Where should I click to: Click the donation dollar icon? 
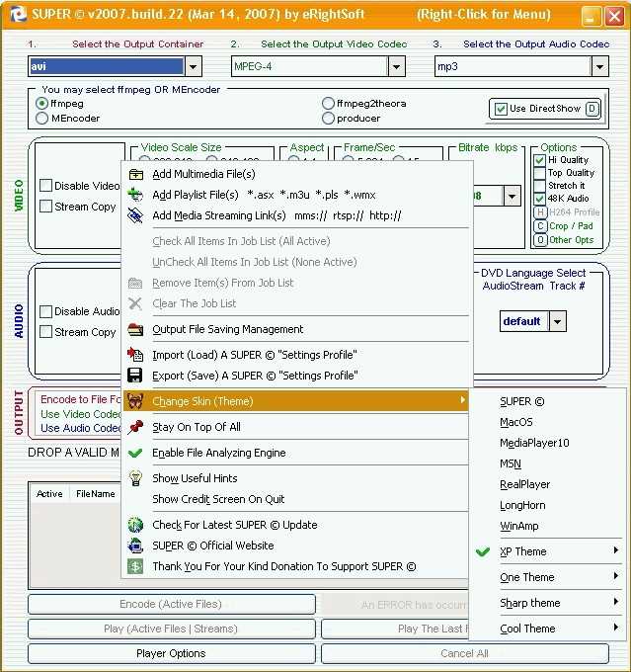click(x=135, y=566)
